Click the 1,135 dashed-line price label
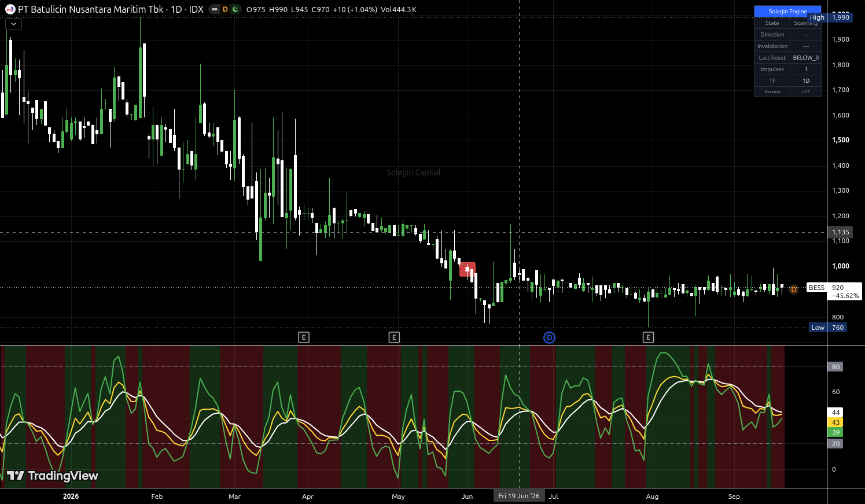 (840, 232)
